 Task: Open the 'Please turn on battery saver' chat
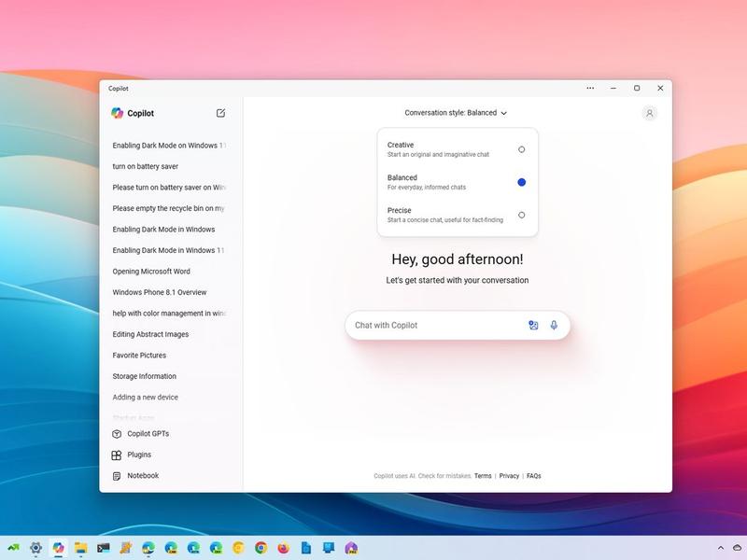pyautogui.click(x=169, y=188)
